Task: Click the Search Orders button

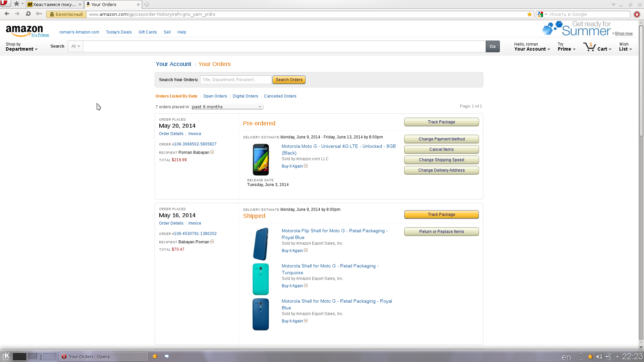Action: coord(289,80)
